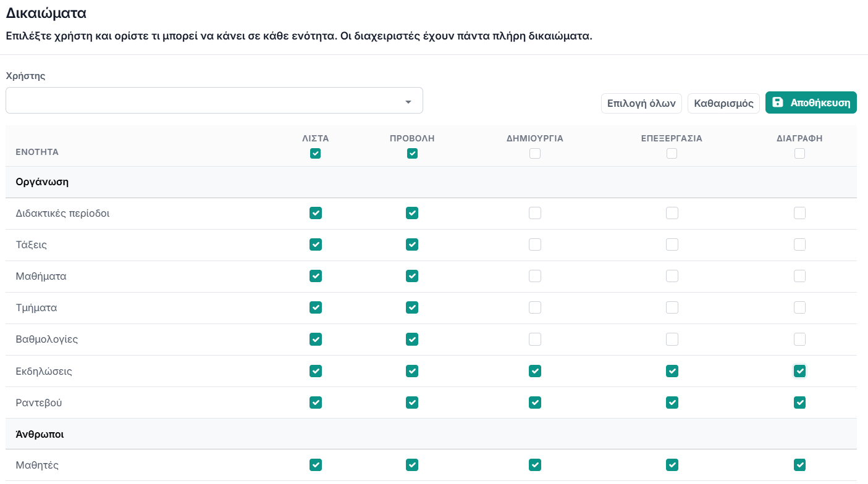Check the ΔΙΑΓΡΑΦΗ column header checkbox

[x=799, y=154]
